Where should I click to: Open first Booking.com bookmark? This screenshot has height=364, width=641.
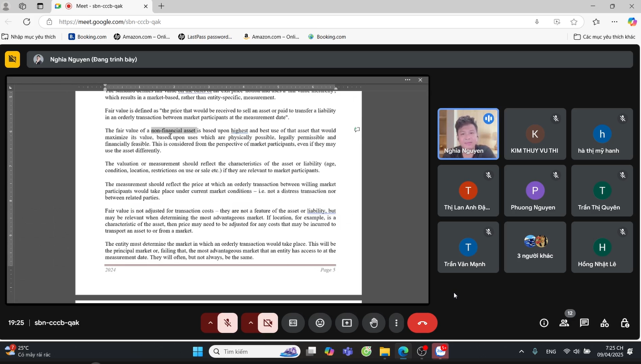88,37
